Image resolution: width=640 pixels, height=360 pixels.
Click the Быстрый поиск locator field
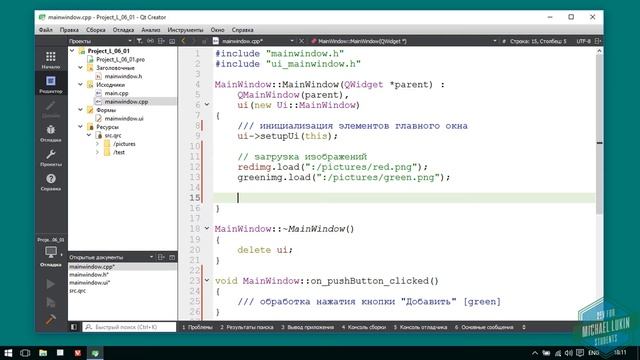129,327
